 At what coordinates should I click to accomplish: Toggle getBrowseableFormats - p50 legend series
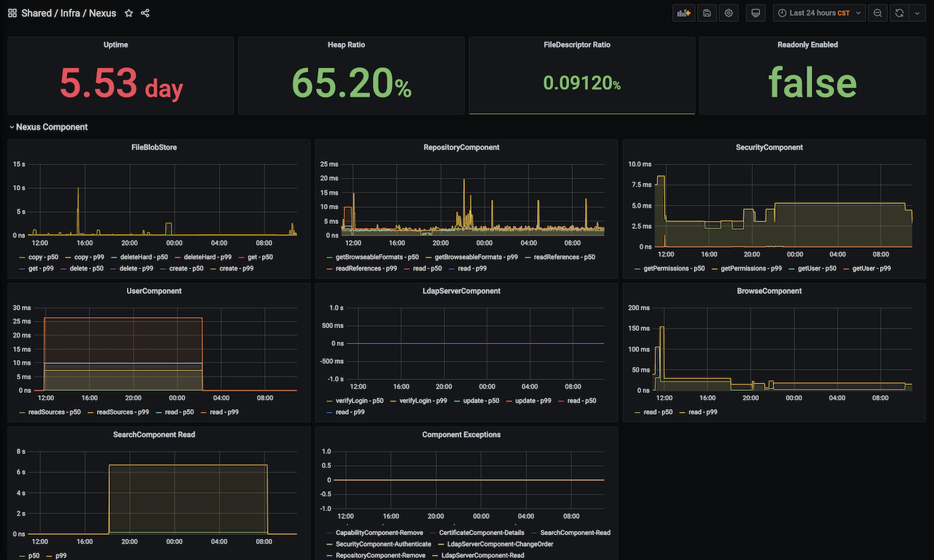(x=377, y=257)
